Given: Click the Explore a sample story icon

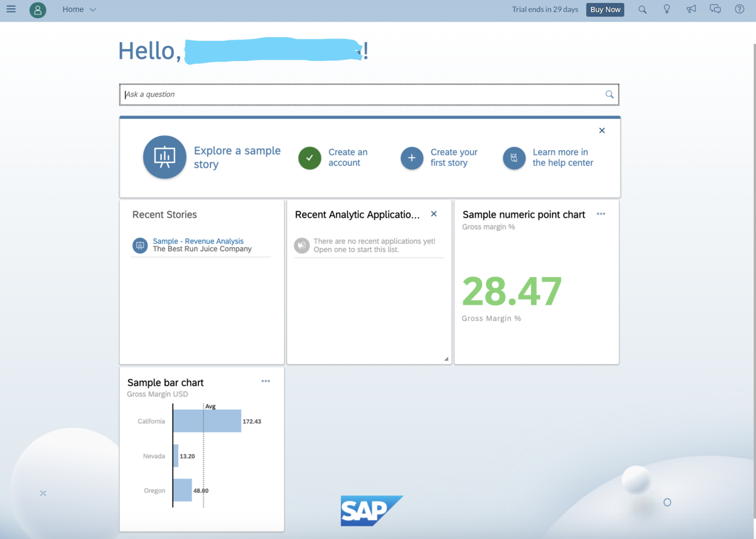Looking at the screenshot, I should pyautogui.click(x=164, y=157).
